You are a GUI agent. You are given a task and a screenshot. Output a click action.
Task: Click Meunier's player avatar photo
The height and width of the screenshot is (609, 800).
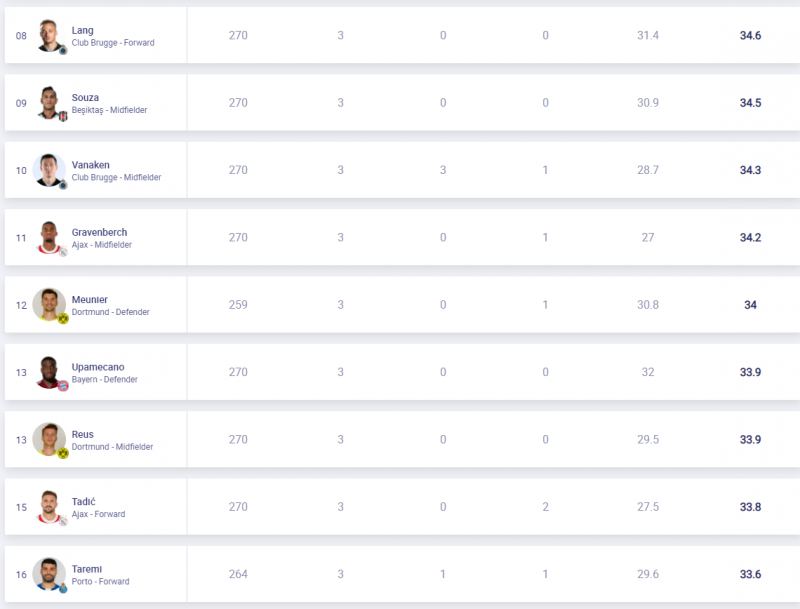point(50,305)
